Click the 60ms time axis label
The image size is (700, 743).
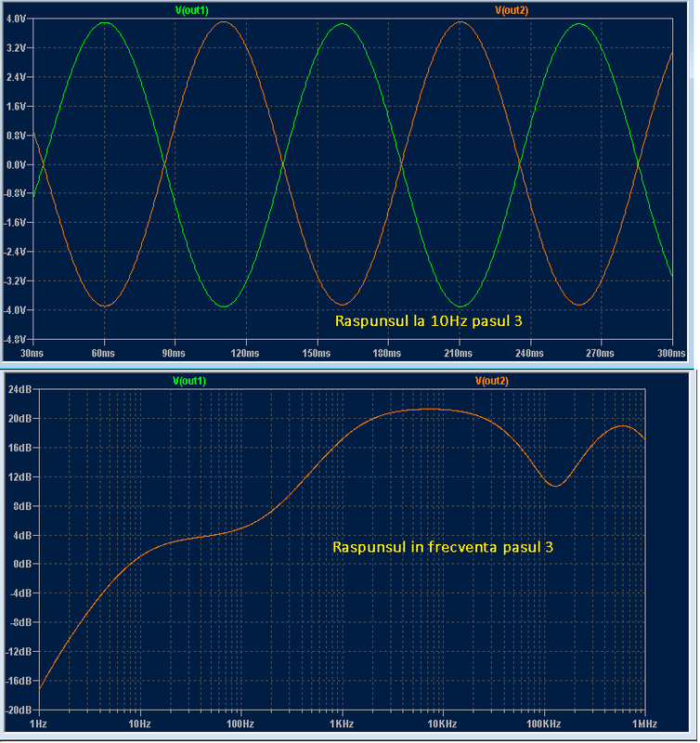[103, 354]
